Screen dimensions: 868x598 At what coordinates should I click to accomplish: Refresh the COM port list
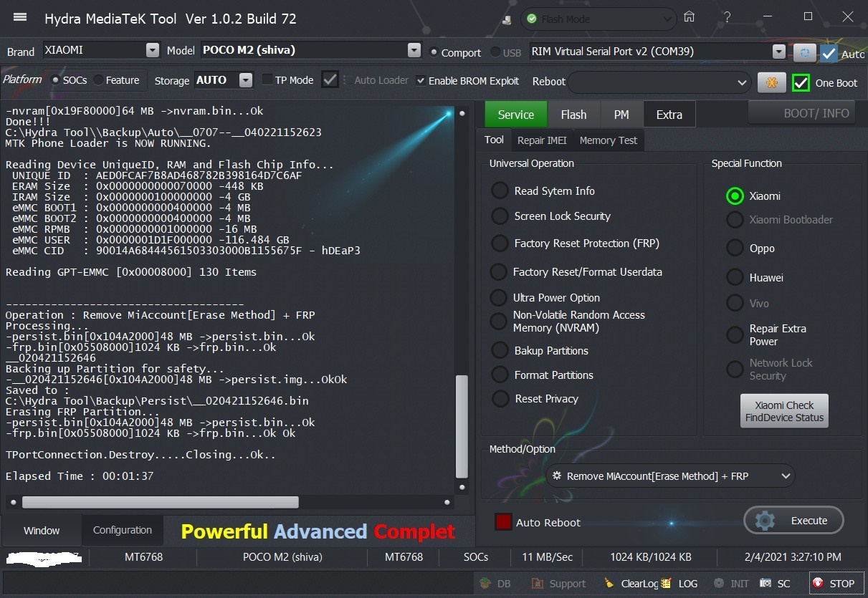coord(804,52)
